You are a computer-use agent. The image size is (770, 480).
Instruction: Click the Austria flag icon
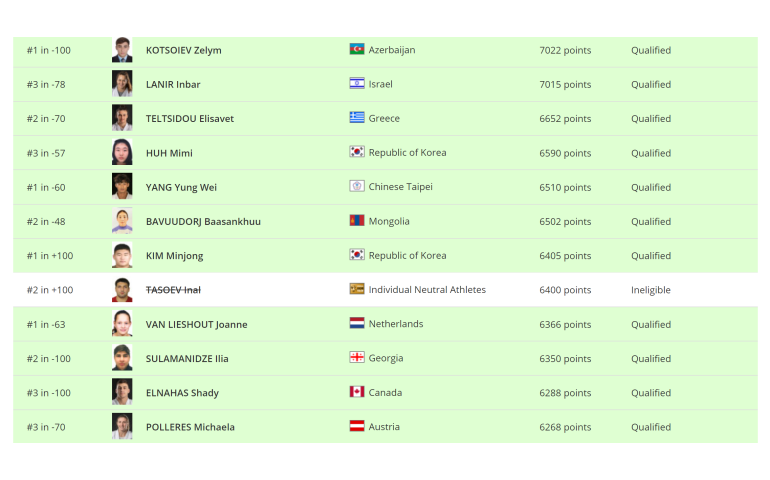[x=357, y=426]
